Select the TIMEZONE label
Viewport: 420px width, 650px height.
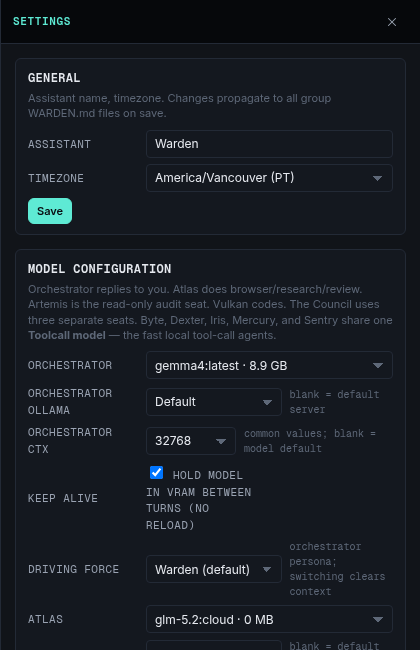point(56,178)
